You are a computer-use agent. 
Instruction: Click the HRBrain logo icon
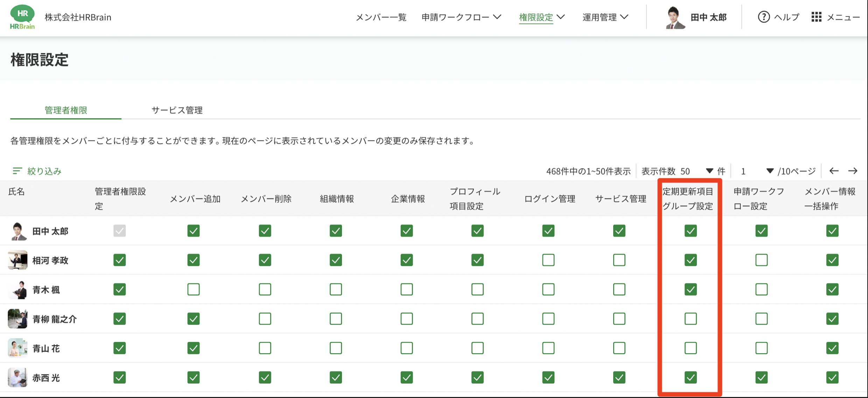(x=22, y=17)
